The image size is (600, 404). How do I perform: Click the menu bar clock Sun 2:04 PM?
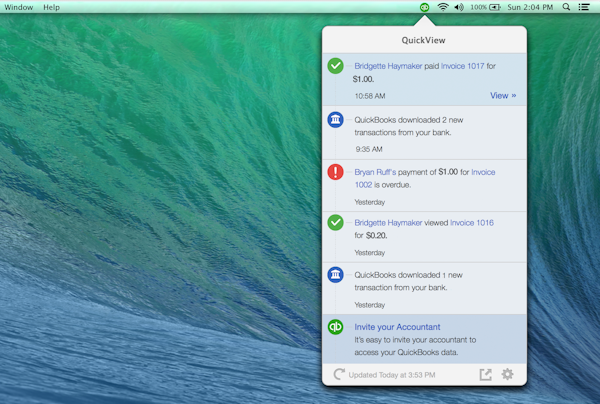(x=530, y=7)
